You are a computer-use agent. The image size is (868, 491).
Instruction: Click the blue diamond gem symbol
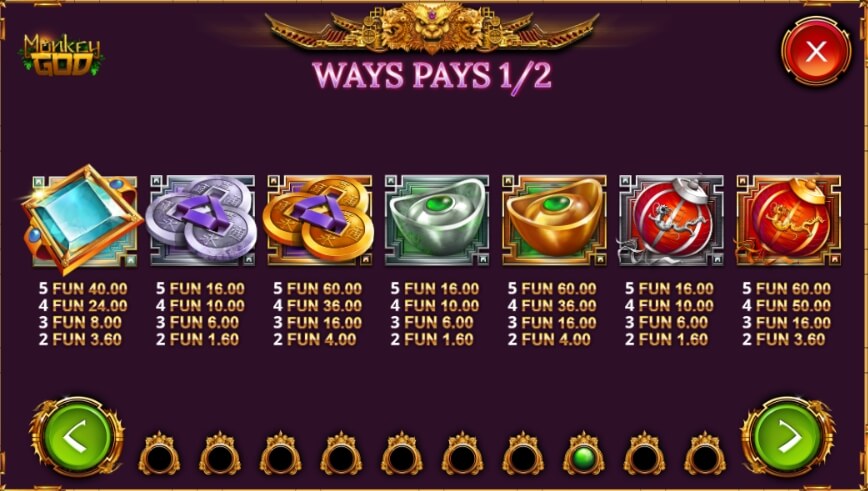click(82, 220)
